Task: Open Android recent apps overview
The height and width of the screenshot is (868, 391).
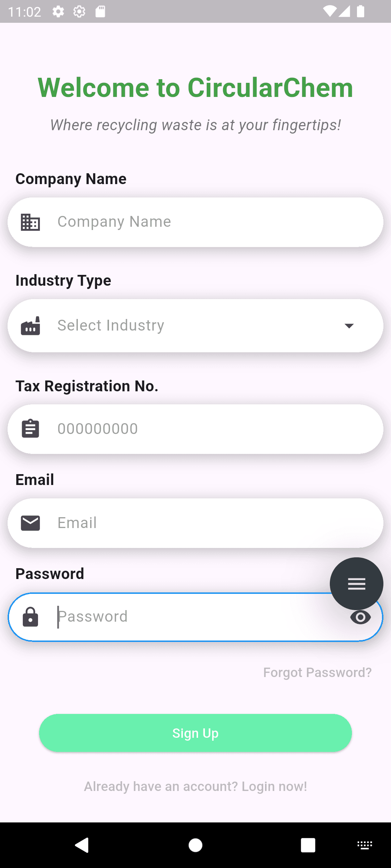Action: pyautogui.click(x=308, y=845)
